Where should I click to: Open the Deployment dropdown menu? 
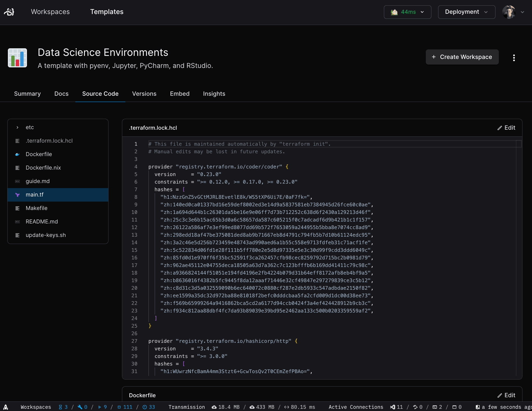tap(467, 12)
